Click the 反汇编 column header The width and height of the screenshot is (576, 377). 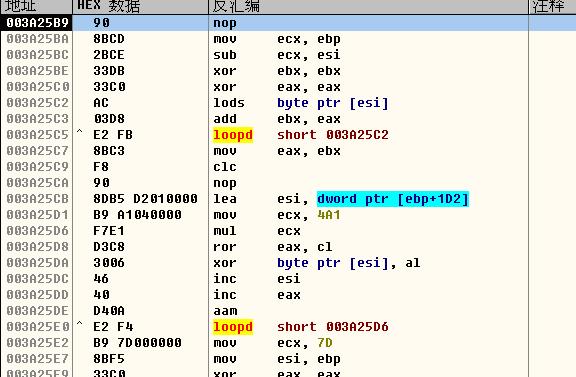pos(368,7)
